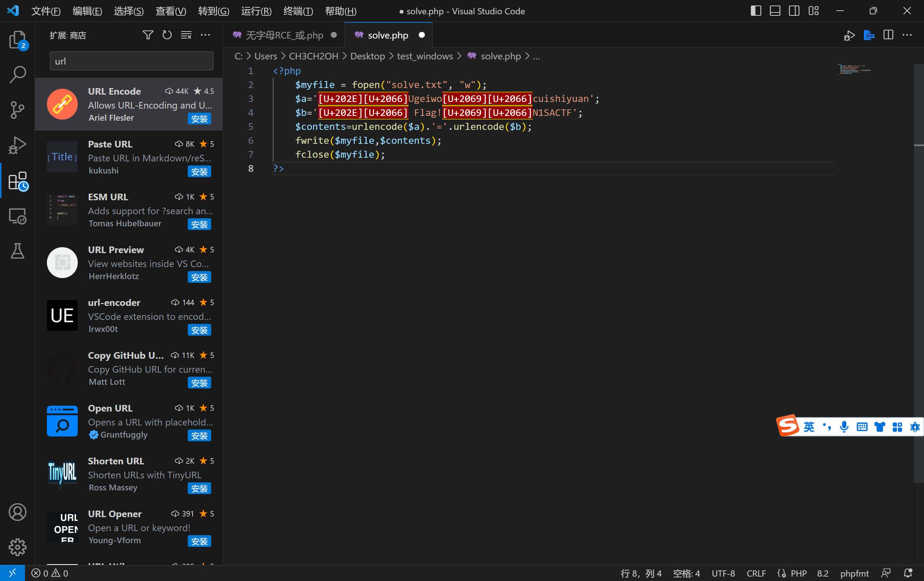This screenshot has height=581, width=924.
Task: Open Sogou skin shirt icon
Action: pyautogui.click(x=880, y=427)
